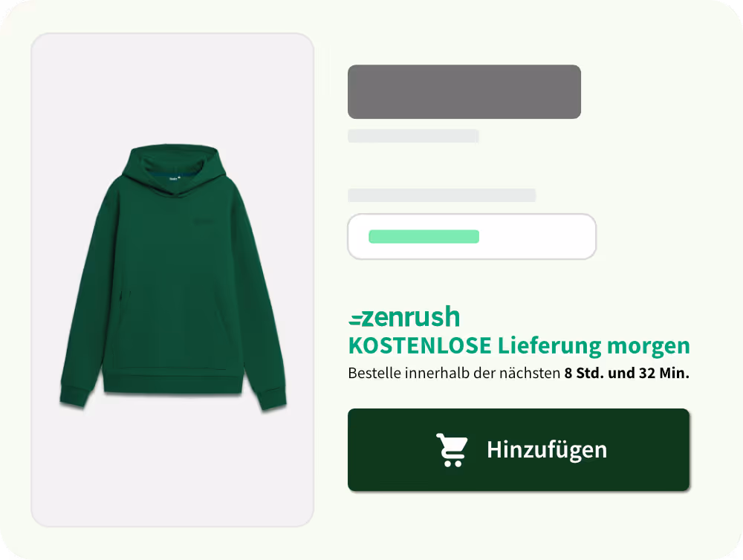The height and width of the screenshot is (560, 743).
Task: Click the Hinzufügen label text
Action: click(547, 450)
